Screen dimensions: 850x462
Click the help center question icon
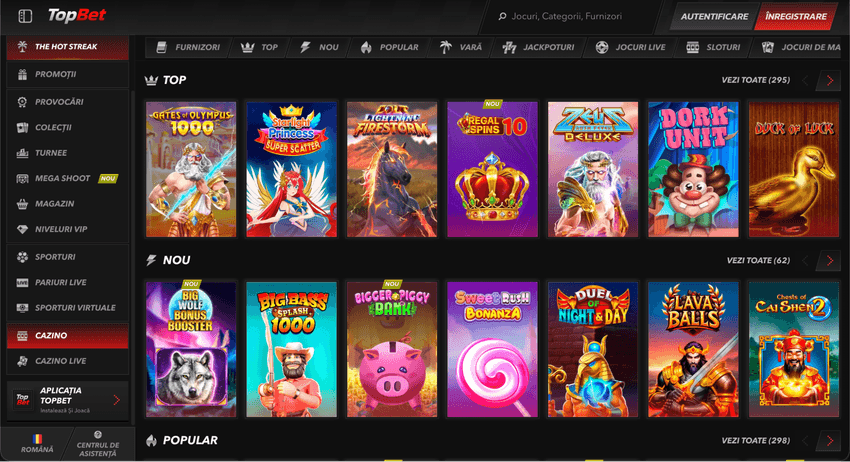[x=98, y=434]
